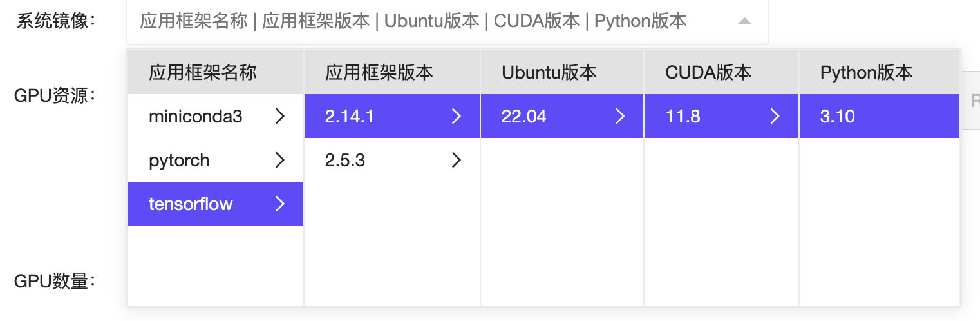Viewport: 980px width, 321px height.
Task: Select CUDA version 11.8
Action: pos(683,117)
